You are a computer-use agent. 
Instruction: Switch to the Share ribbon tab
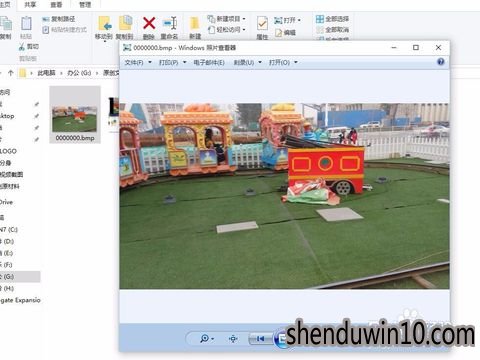click(30, 5)
